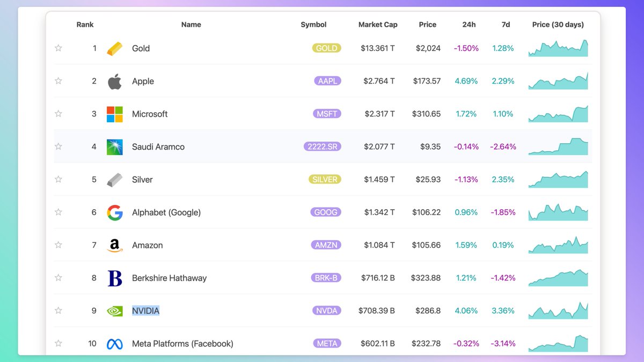Star the Microsoft row
The width and height of the screenshot is (644, 362).
click(x=58, y=114)
